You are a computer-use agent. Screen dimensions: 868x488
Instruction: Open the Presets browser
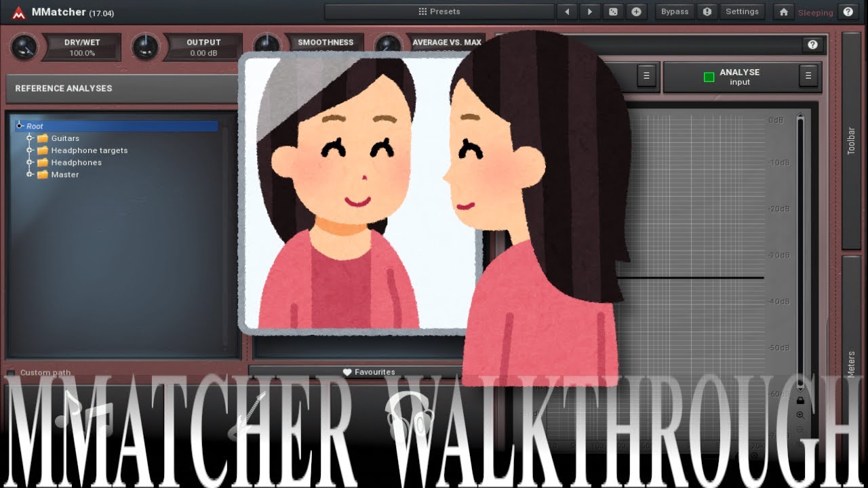click(439, 12)
